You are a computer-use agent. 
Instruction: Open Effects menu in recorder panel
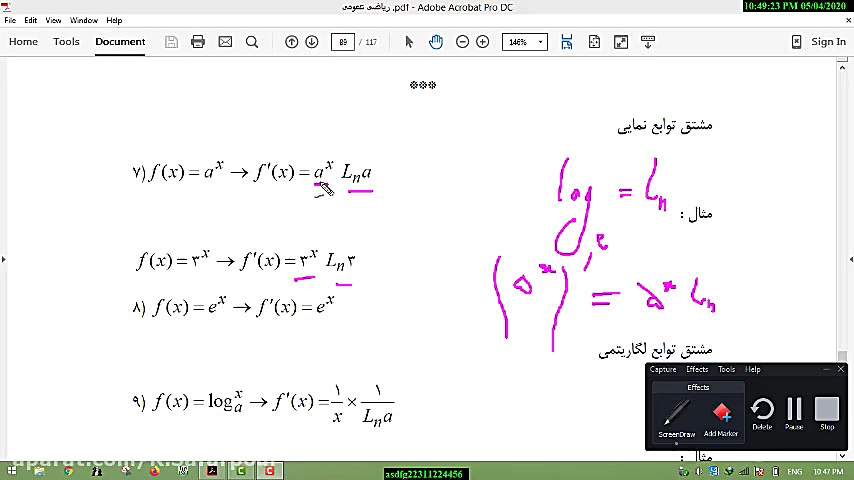pyautogui.click(x=697, y=369)
